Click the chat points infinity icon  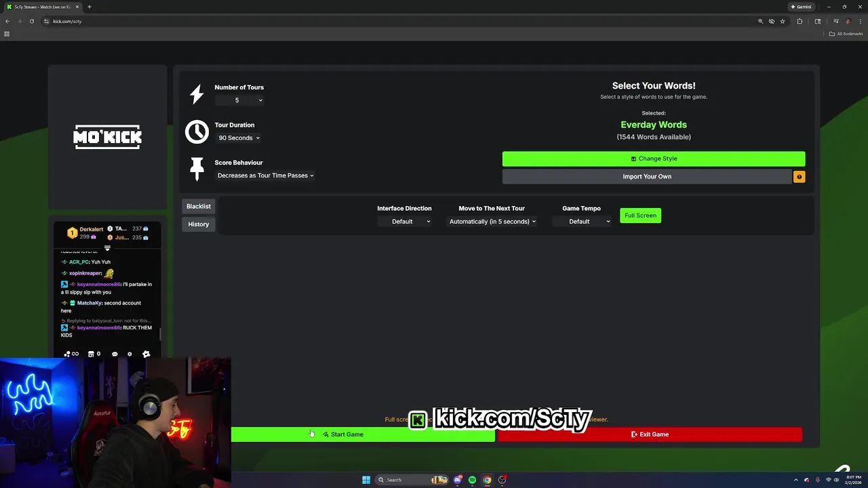tap(71, 354)
